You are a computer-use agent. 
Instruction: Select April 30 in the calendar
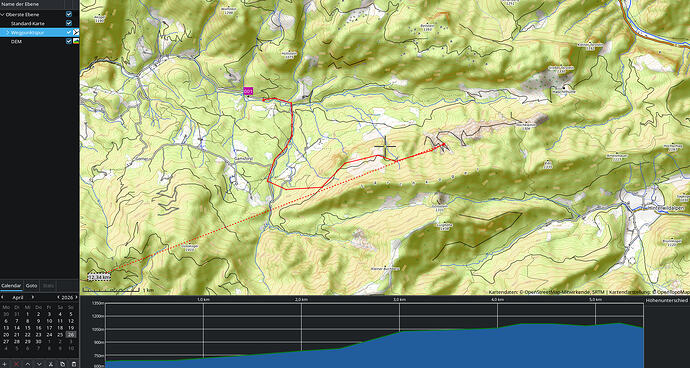coord(38,342)
